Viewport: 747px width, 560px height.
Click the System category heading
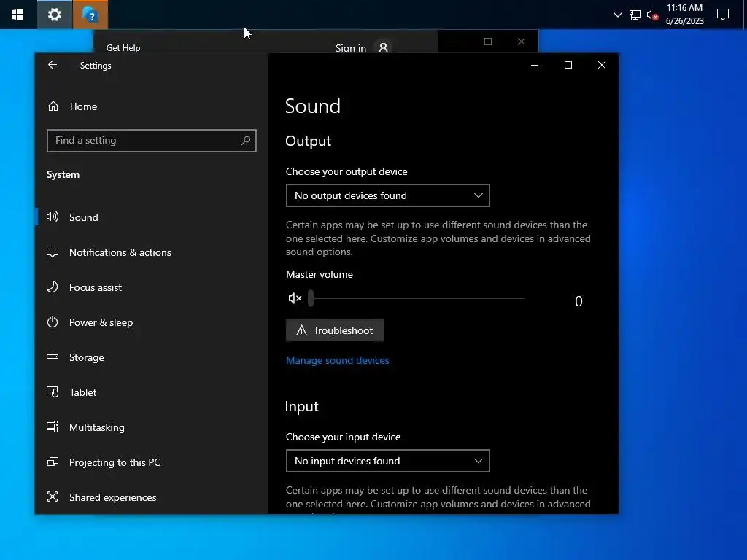(x=63, y=175)
